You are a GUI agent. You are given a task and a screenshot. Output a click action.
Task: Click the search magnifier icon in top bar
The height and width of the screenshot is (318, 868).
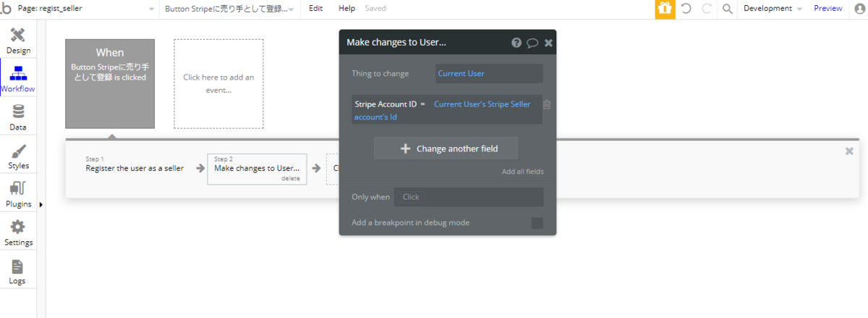tap(728, 9)
